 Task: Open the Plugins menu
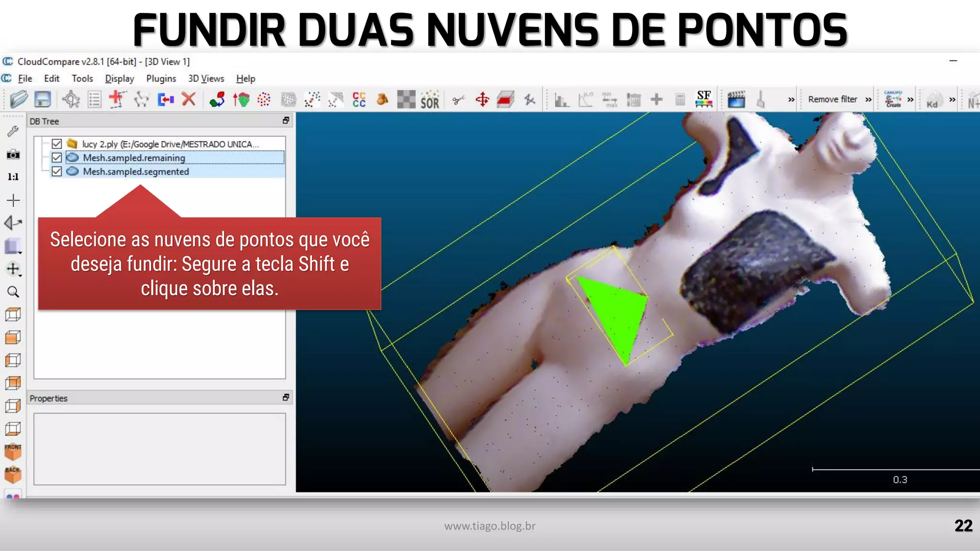[x=161, y=78]
